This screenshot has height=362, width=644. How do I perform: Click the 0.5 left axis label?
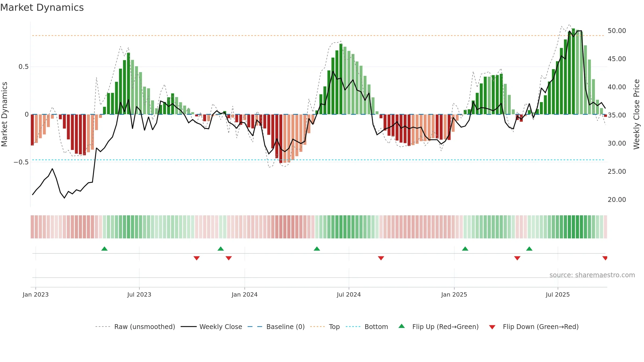tap(24, 67)
